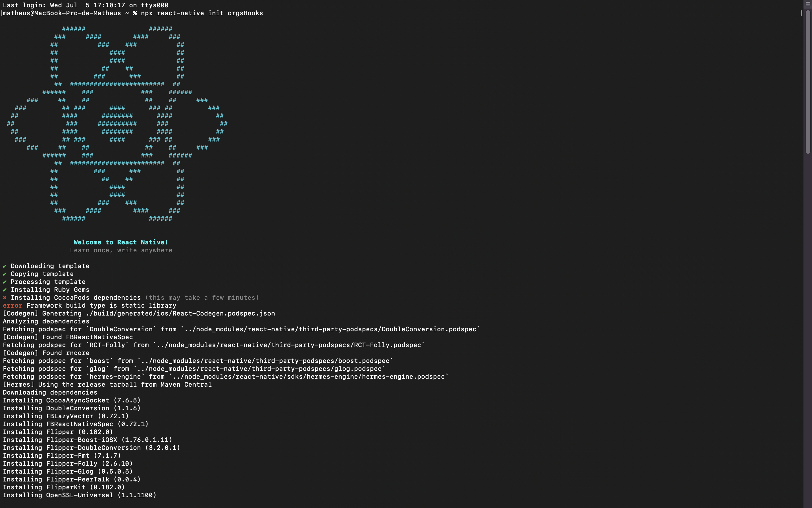Click the 'Downloading dependencies' line

point(50,392)
